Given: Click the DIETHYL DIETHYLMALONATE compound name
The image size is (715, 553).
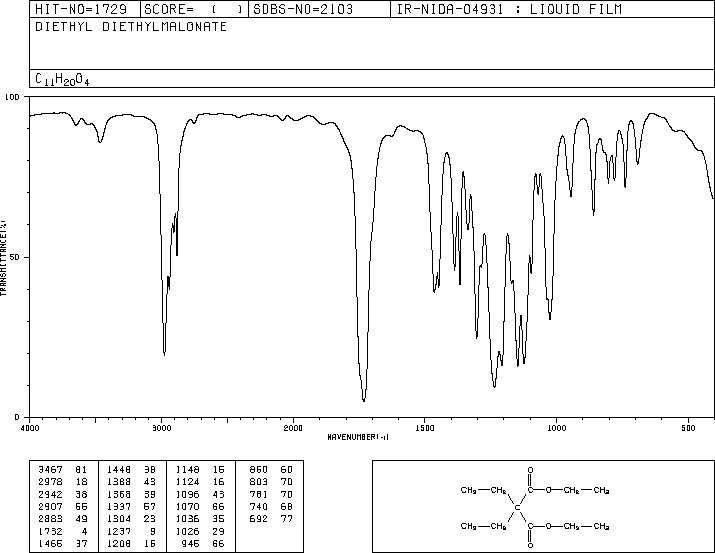Looking at the screenshot, I should point(131,26).
